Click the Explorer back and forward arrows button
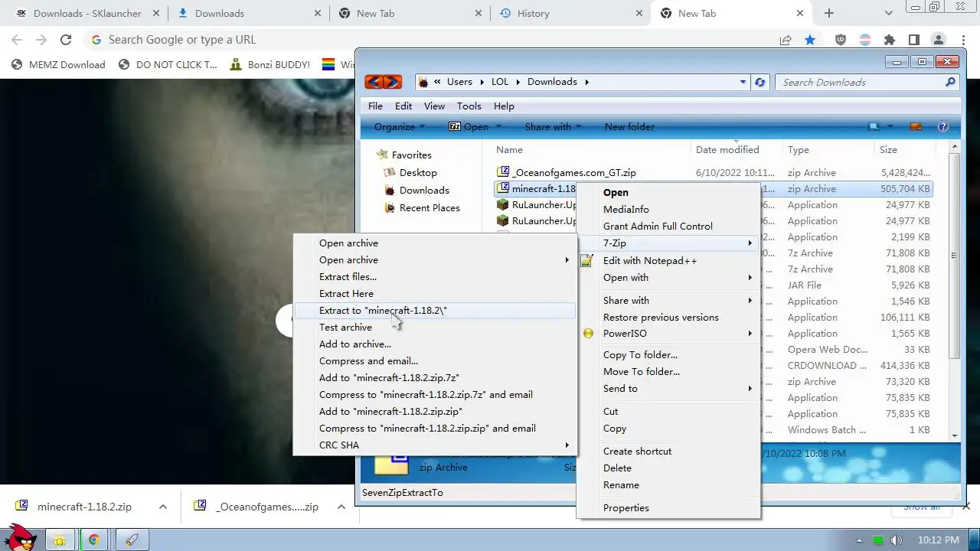Image resolution: width=980 pixels, height=551 pixels. [383, 82]
